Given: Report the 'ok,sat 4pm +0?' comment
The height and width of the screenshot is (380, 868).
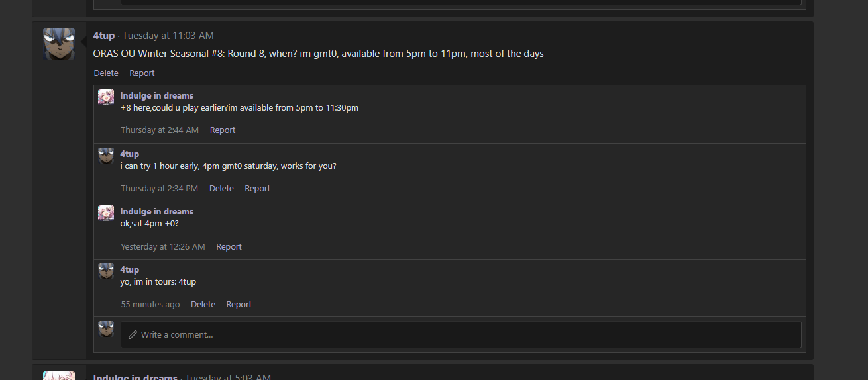Looking at the screenshot, I should pyautogui.click(x=229, y=247).
